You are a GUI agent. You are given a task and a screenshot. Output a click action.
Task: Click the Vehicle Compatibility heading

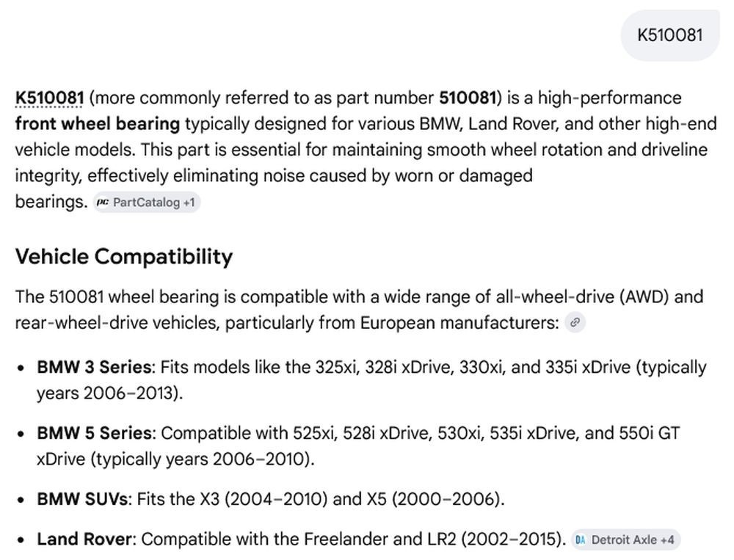pyautogui.click(x=124, y=257)
